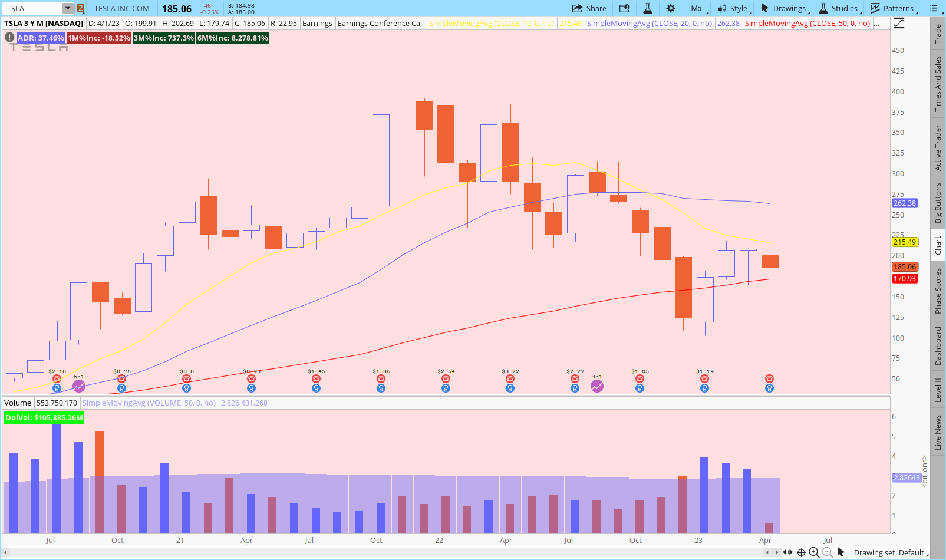This screenshot has height=560, width=946.
Task: Click the zoom out magnifier
Action: [x=828, y=552]
